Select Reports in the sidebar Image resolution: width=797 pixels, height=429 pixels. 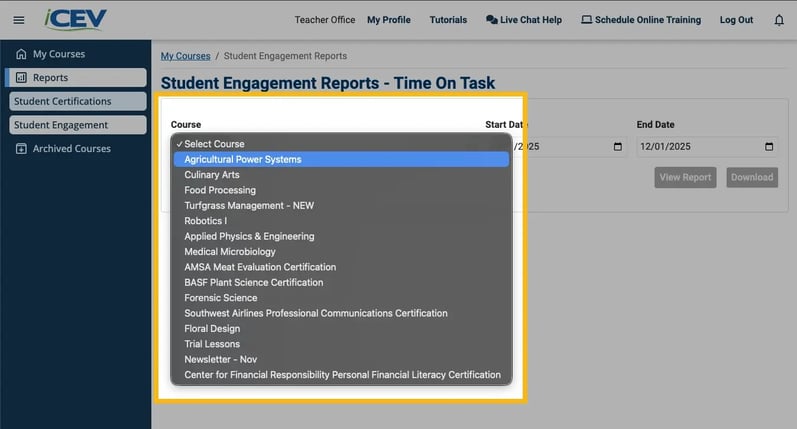pos(76,77)
